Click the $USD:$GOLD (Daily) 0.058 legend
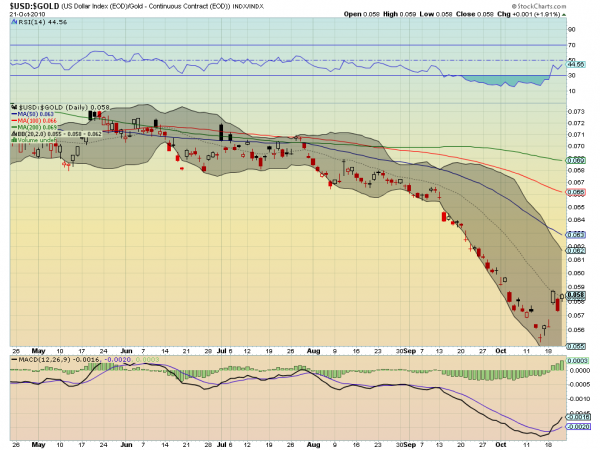600x450 pixels. click(64, 108)
